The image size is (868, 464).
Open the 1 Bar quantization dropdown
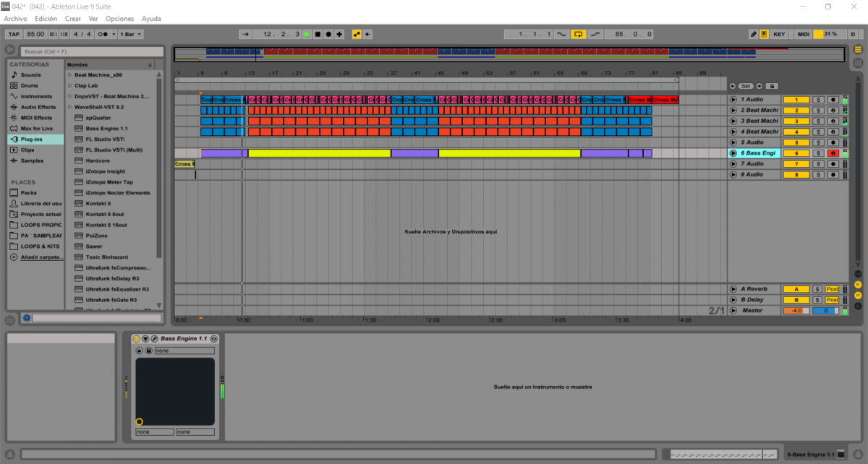[x=130, y=34]
